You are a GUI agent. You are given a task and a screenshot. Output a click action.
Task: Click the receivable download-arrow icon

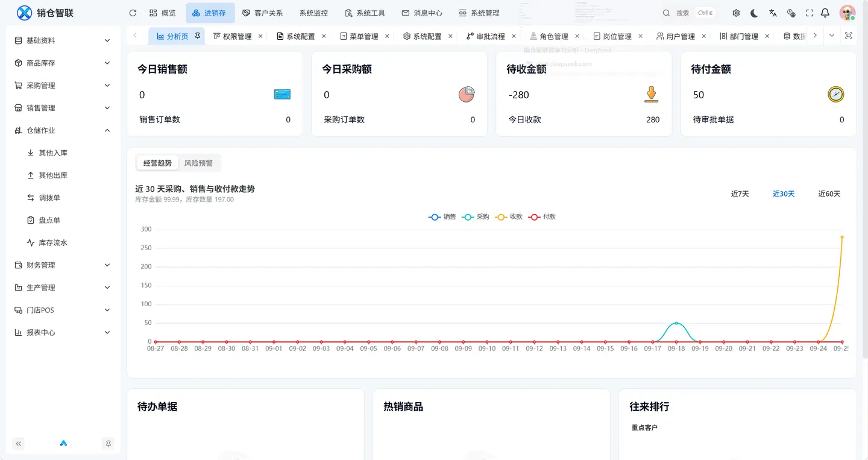coord(651,95)
